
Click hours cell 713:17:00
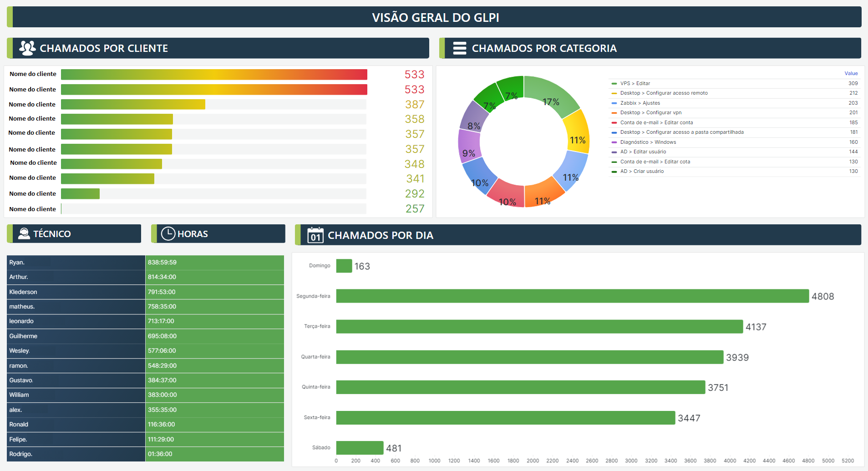coord(214,321)
